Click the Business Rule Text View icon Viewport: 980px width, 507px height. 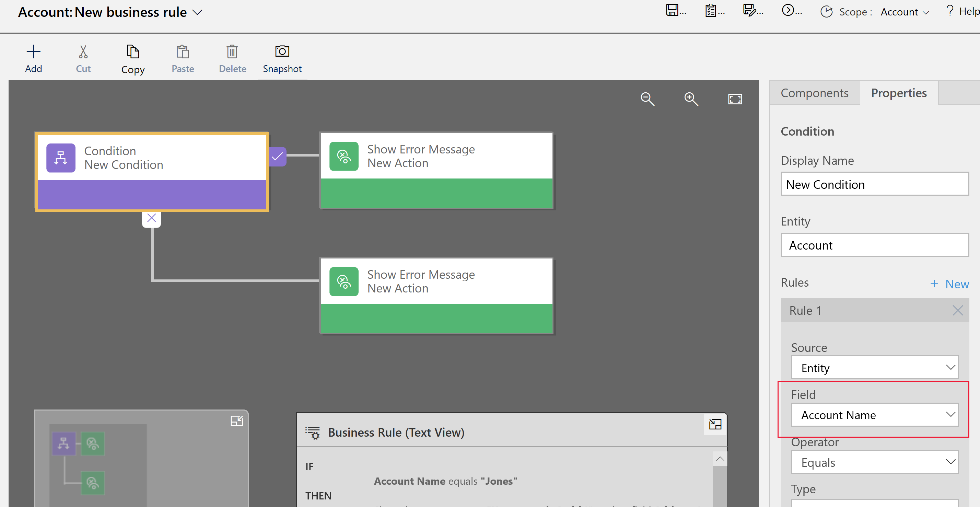pyautogui.click(x=314, y=433)
